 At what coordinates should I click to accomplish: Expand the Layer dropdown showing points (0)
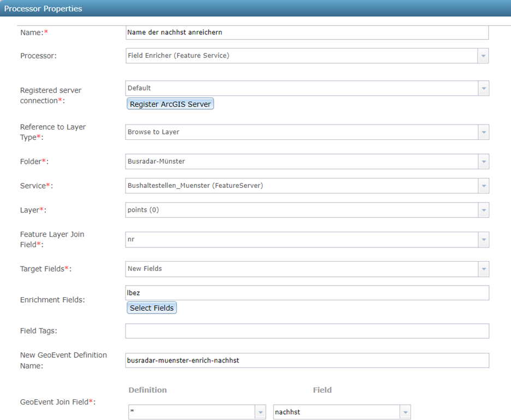[x=484, y=210]
